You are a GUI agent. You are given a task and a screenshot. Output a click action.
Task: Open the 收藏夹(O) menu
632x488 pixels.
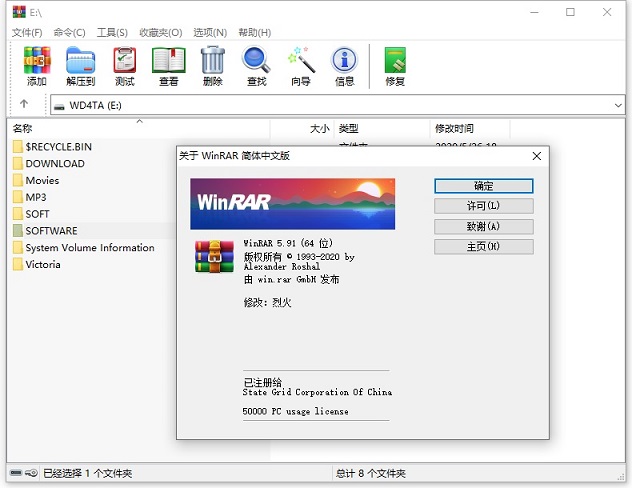point(161,33)
